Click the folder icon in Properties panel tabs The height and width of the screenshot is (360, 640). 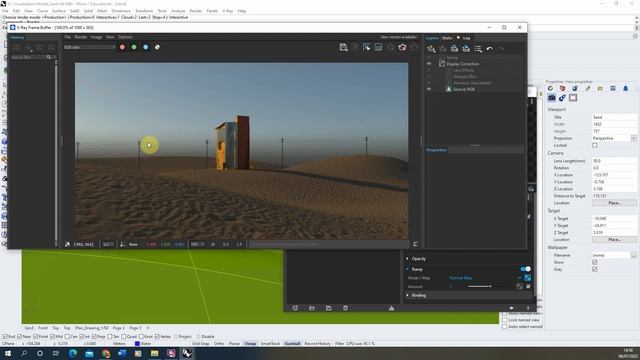(600, 88)
